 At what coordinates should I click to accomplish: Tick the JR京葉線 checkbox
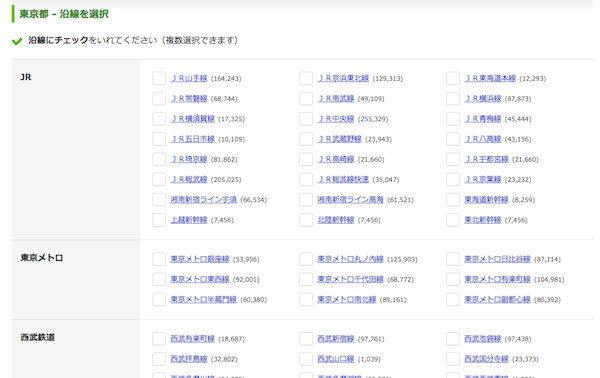pos(453,179)
